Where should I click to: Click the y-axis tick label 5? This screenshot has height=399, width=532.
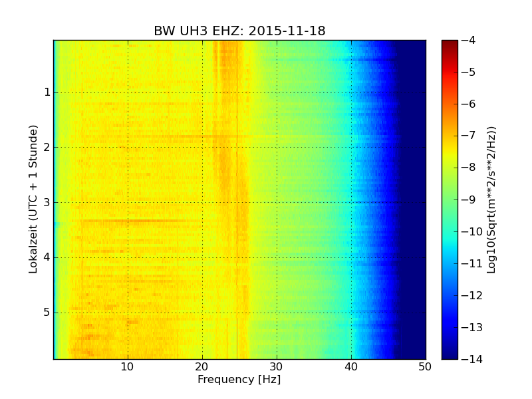pyautogui.click(x=47, y=313)
